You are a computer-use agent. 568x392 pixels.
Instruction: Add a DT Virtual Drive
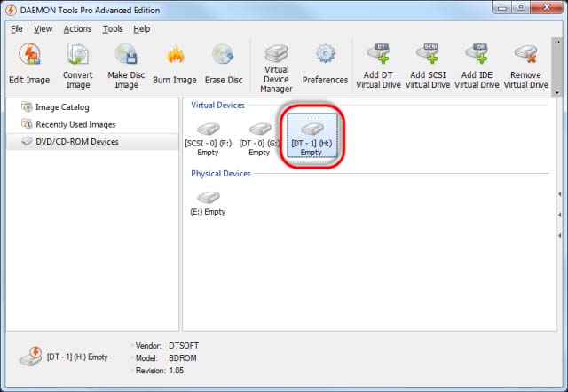[x=379, y=66]
